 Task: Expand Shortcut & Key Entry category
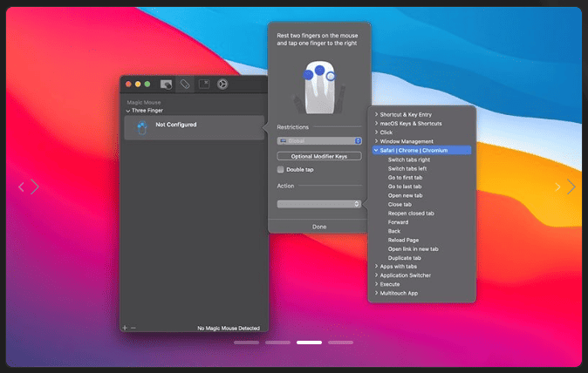point(376,114)
